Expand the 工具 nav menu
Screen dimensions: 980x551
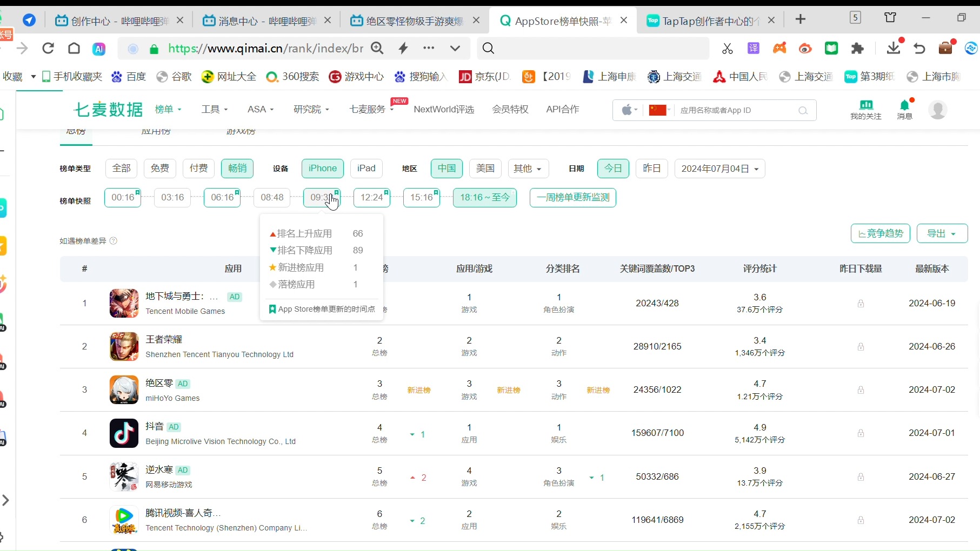pyautogui.click(x=215, y=110)
